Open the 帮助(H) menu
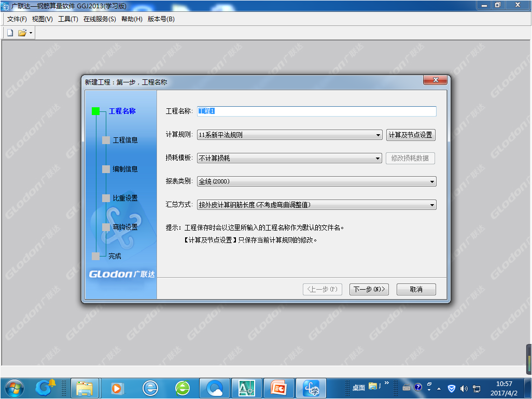This screenshot has height=399, width=532. coord(132,19)
